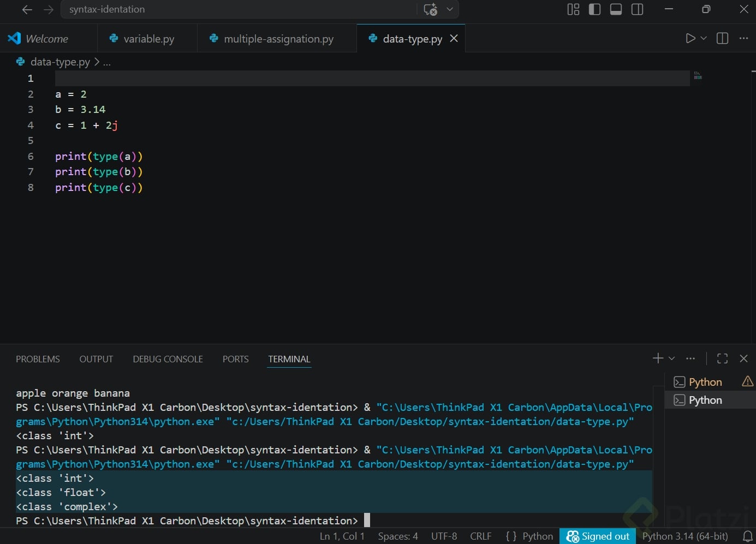Open editor More Actions ellipsis menu

coord(743,38)
